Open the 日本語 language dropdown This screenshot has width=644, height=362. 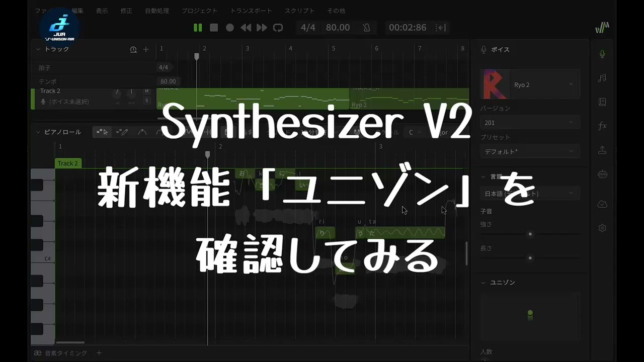click(530, 194)
